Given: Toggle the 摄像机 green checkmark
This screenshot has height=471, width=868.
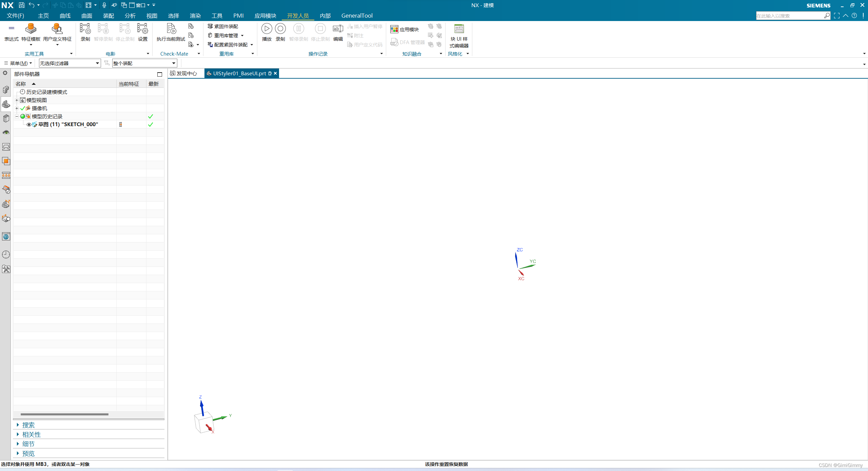Looking at the screenshot, I should [23, 108].
